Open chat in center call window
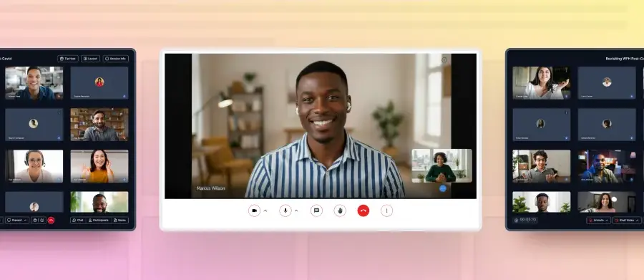The height and width of the screenshot is (280, 644). [316, 211]
